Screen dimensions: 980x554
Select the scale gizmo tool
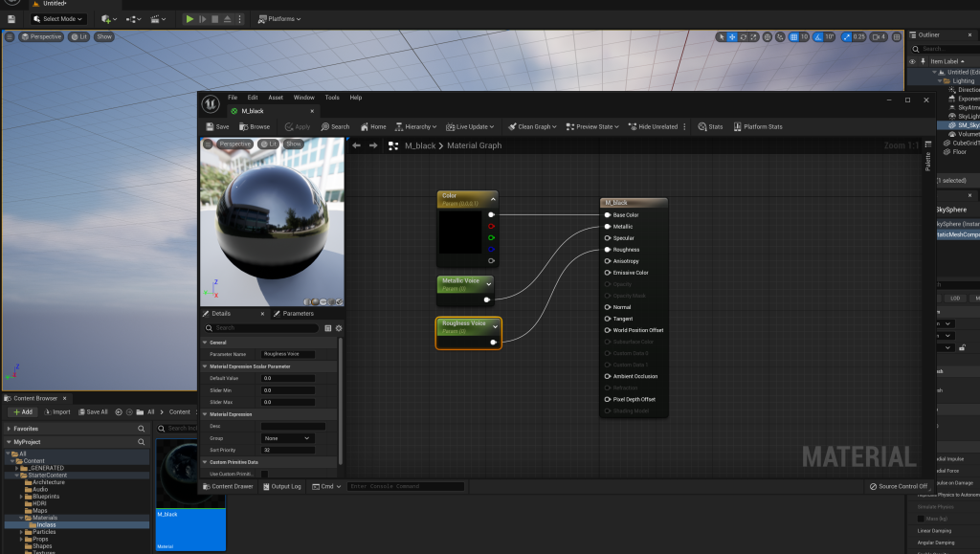754,37
